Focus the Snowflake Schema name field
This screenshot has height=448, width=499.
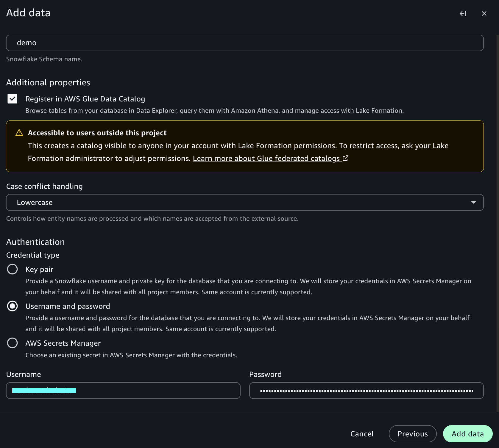coord(245,43)
